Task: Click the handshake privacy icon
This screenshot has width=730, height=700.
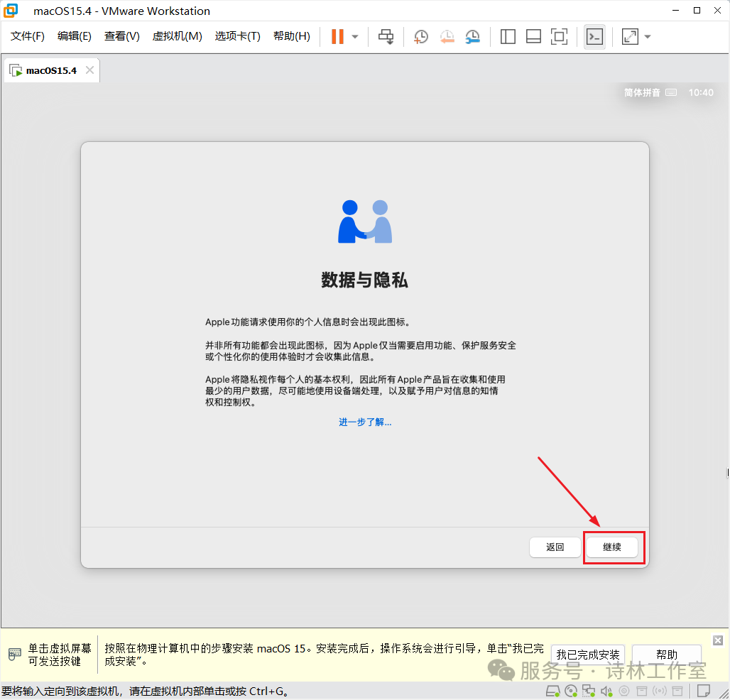Action: point(365,222)
